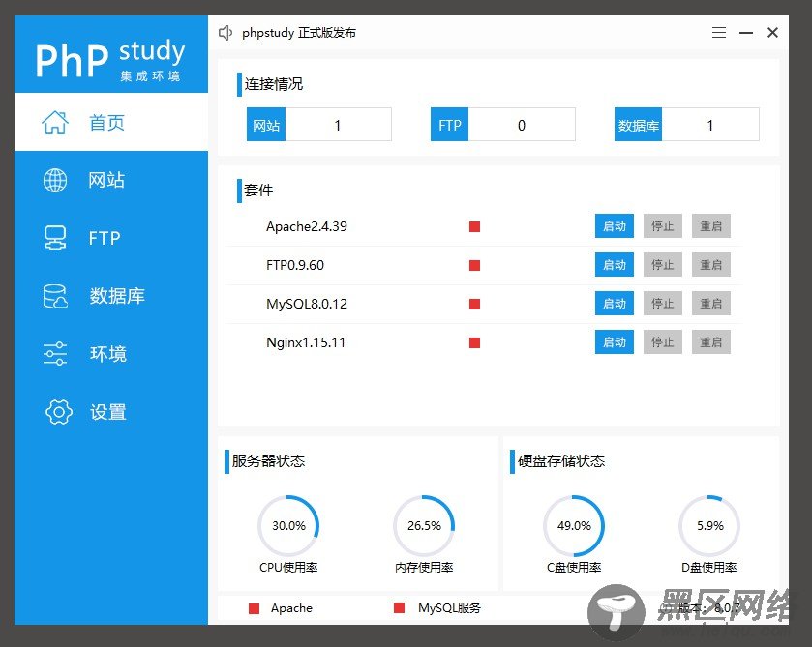
Task: Stop MySQL8.0.12 with 停止 button
Action: click(663, 304)
